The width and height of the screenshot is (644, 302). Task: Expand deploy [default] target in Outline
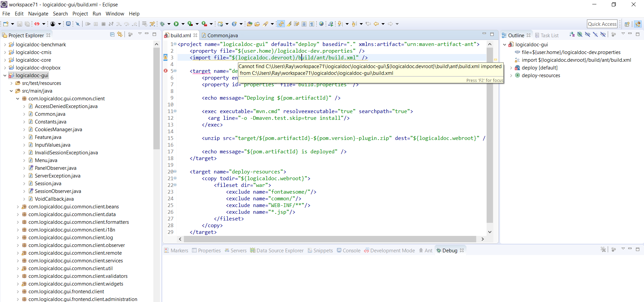coord(511,68)
